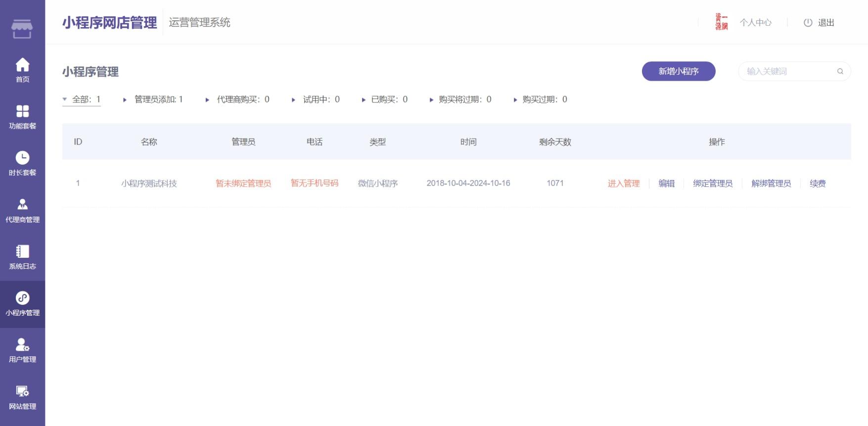The image size is (868, 426).
Task: Click remaining days value 1071
Action: tap(555, 183)
